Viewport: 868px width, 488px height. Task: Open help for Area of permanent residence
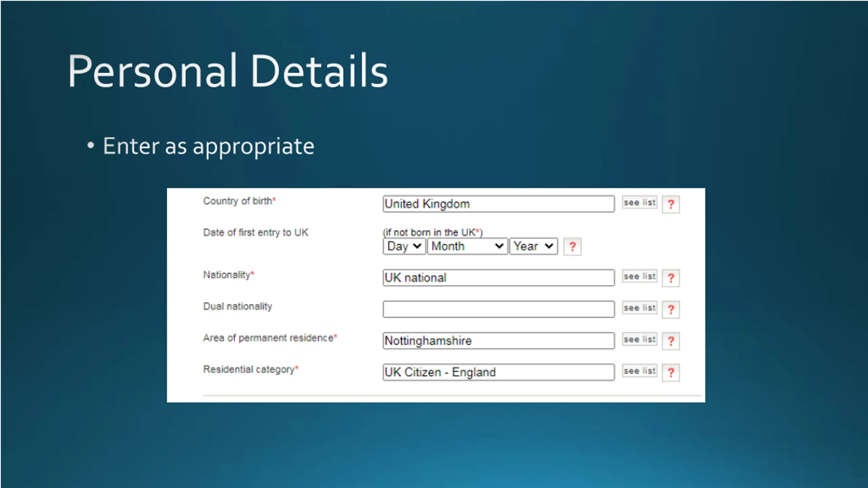point(671,341)
